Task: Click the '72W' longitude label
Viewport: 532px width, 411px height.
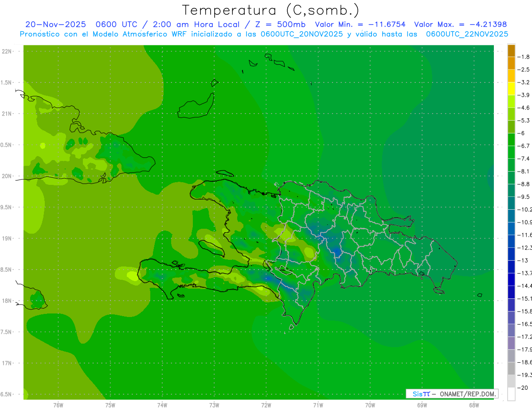Action: (x=266, y=405)
